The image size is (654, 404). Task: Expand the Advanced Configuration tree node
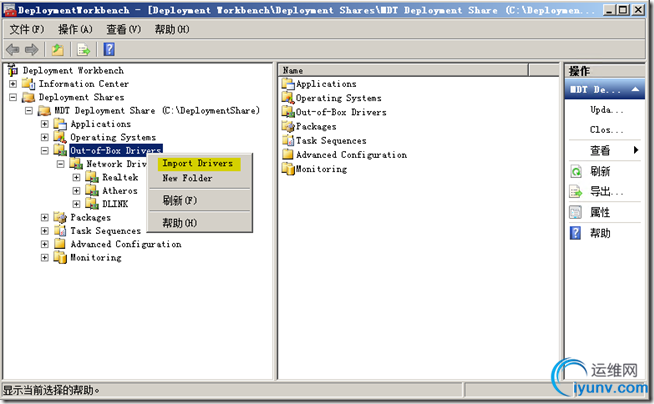tap(45, 244)
